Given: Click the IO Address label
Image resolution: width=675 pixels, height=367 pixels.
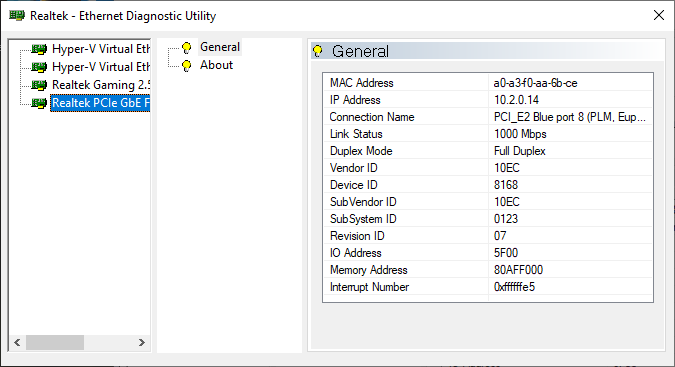Looking at the screenshot, I should [356, 253].
